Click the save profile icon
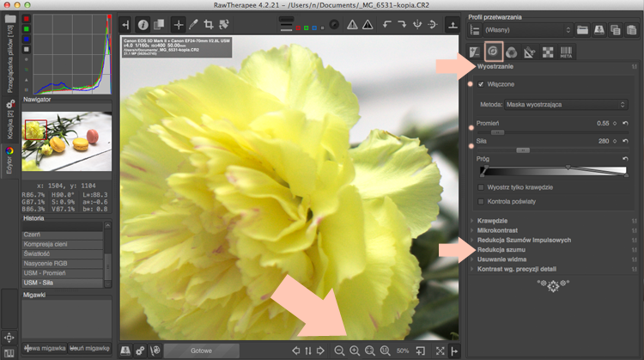The width and height of the screenshot is (644, 360). click(598, 29)
